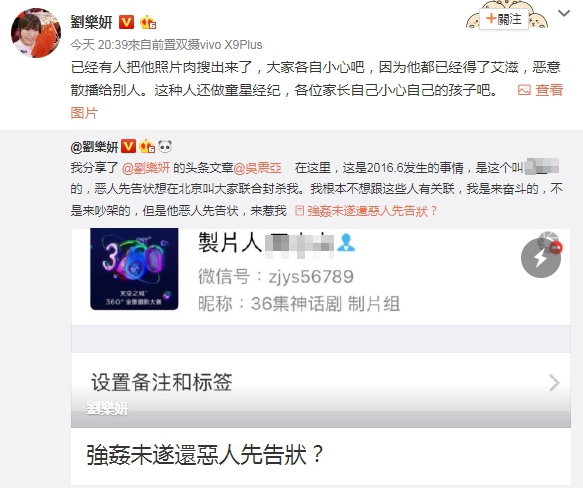Click the panda emoji icon in repost
Image resolution: width=583 pixels, height=488 pixels.
[x=165, y=147]
